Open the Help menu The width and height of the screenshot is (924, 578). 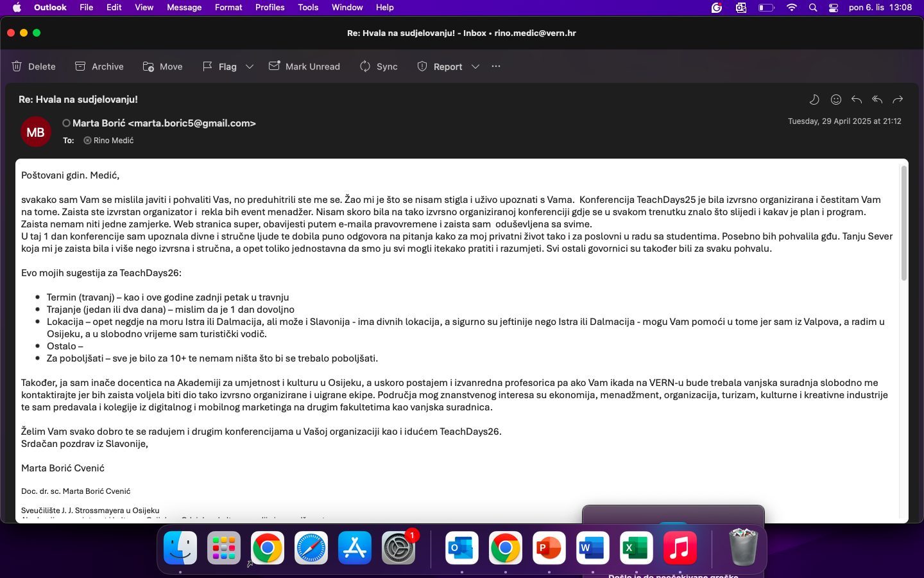[385, 8]
